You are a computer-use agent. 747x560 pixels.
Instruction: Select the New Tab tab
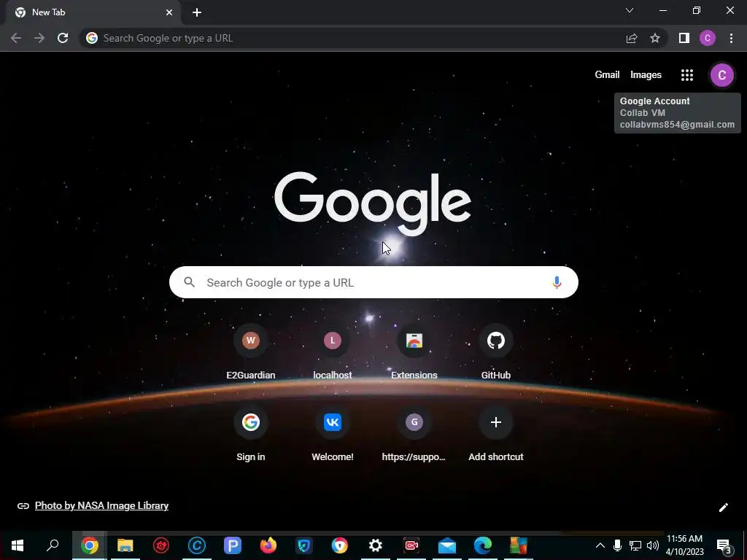93,12
